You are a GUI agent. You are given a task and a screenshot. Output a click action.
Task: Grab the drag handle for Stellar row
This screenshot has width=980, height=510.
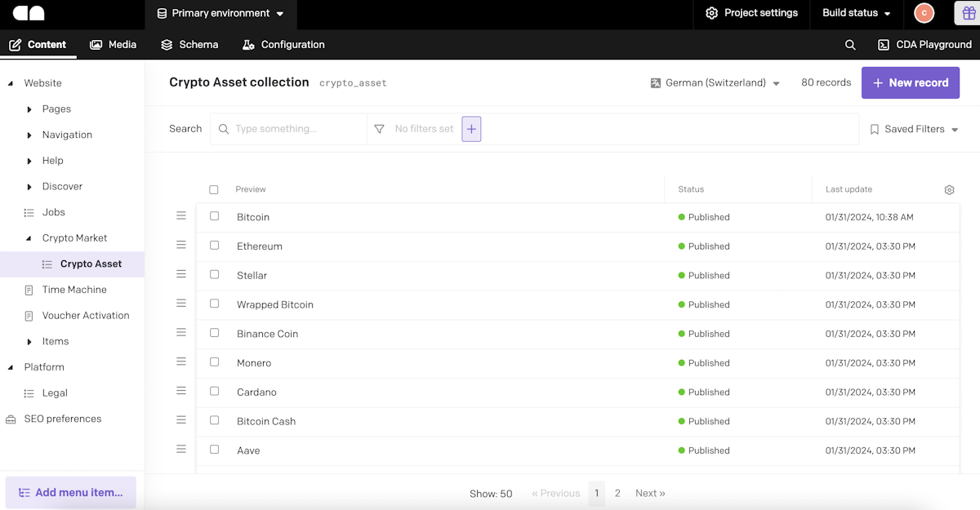(181, 274)
